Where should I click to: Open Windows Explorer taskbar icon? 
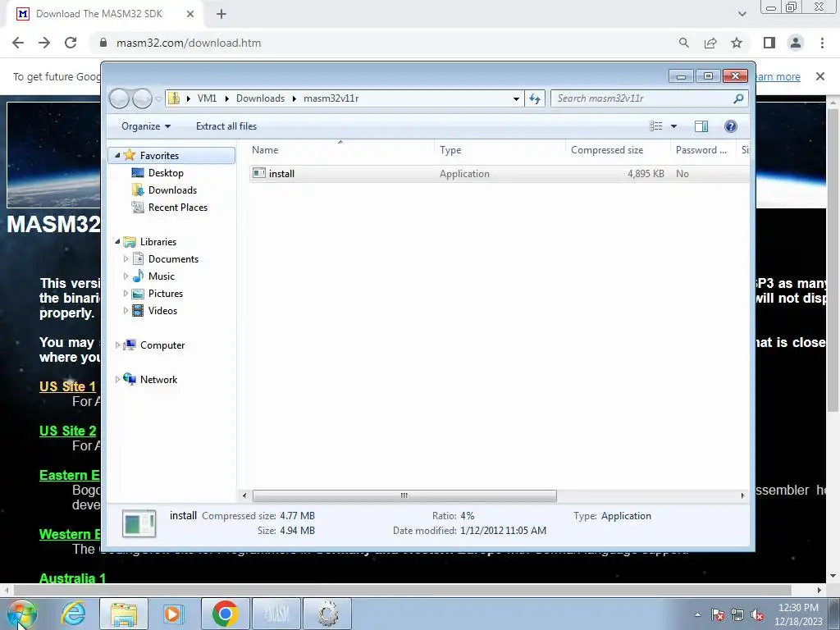point(124,614)
